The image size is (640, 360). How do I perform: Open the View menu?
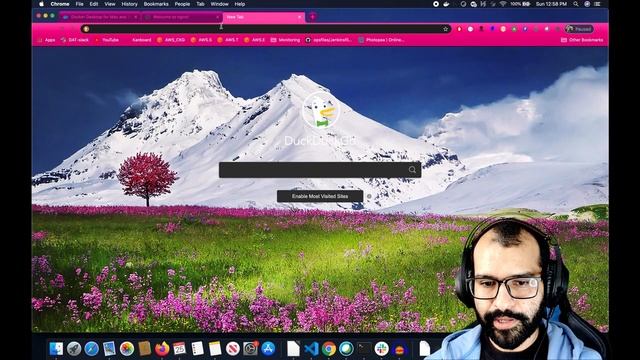pyautogui.click(x=110, y=4)
